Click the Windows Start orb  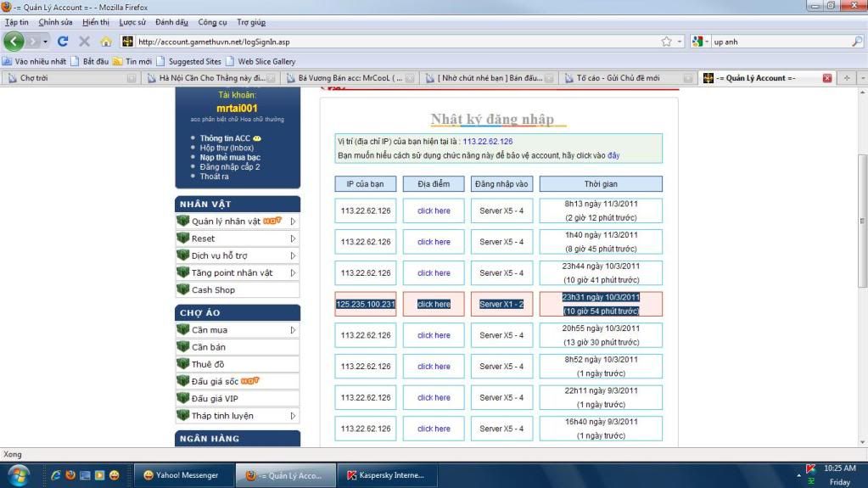point(19,475)
